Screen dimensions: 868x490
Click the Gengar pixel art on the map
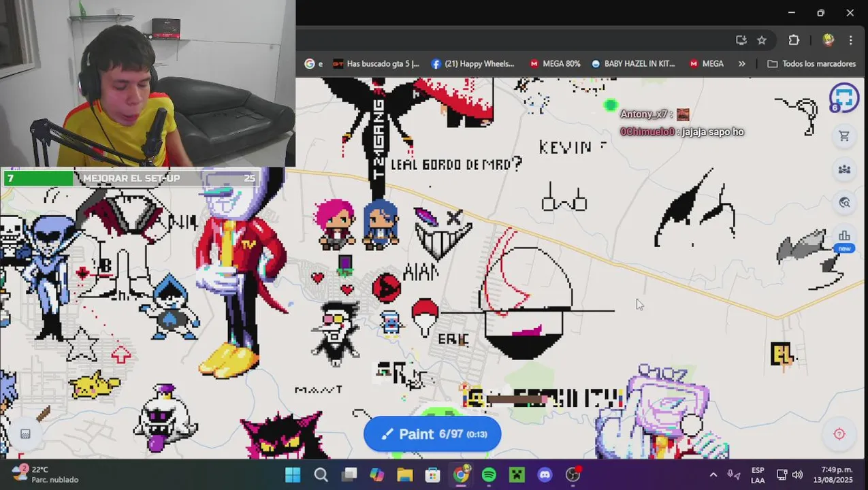tap(285, 435)
